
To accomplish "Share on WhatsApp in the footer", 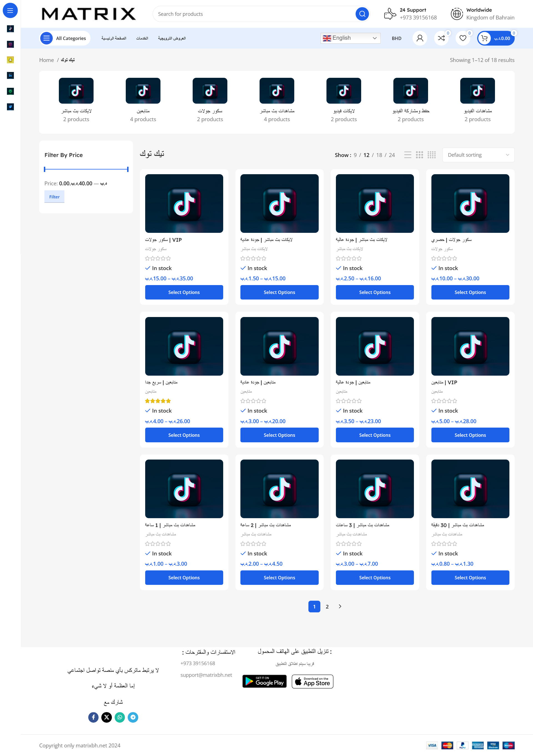I will [x=120, y=717].
